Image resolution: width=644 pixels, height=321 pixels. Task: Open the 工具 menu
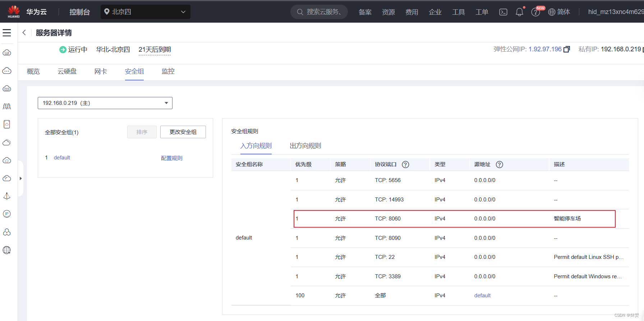pos(459,12)
